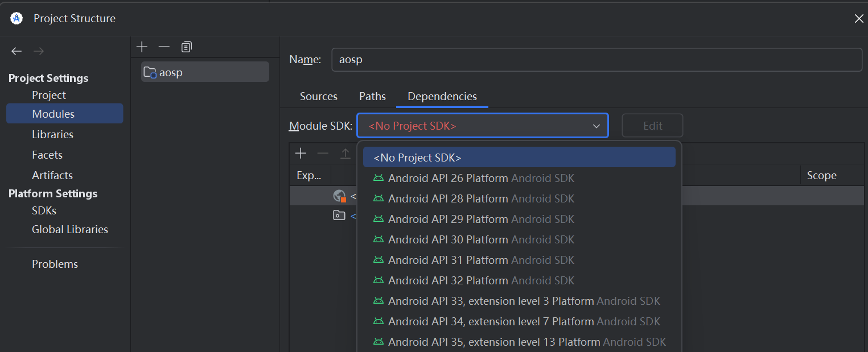Click the Platform Settings section heading

tap(53, 193)
